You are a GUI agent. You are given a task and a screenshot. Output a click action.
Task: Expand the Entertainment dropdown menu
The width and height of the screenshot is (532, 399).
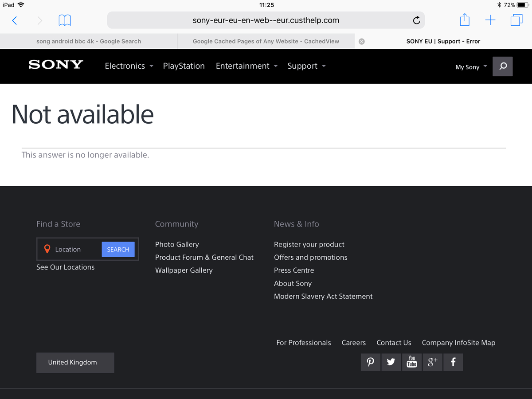coord(246,66)
